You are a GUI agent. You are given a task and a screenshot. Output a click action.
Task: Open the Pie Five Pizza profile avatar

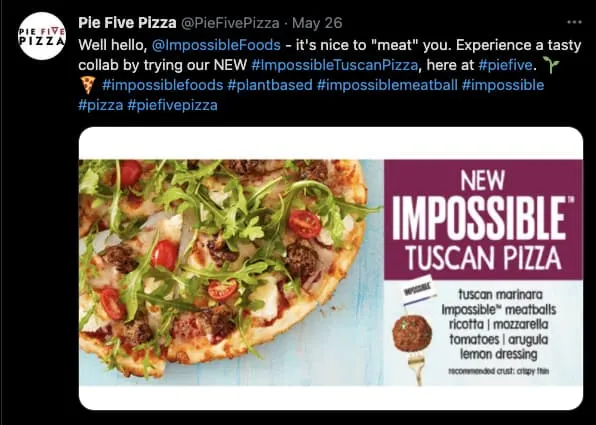coord(42,36)
